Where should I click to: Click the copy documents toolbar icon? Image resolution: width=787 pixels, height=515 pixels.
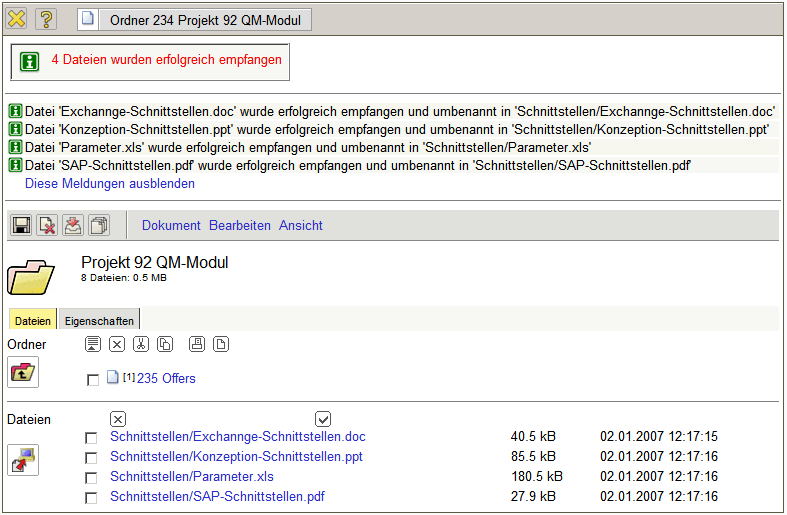tap(99, 226)
